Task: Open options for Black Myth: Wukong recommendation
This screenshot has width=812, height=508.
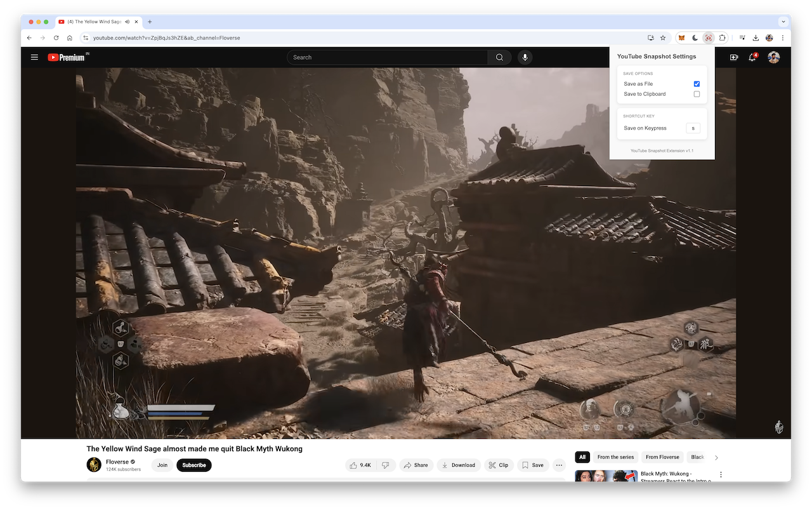Action: [x=721, y=474]
